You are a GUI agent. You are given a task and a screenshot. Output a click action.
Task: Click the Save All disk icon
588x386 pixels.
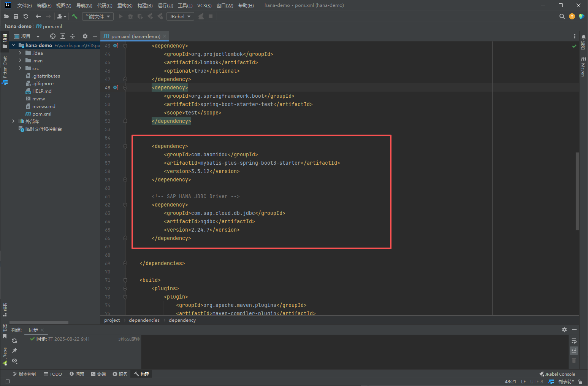click(x=16, y=16)
